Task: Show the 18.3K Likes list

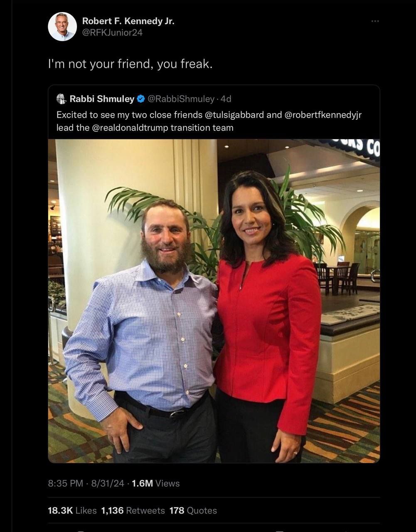Action: [x=72, y=510]
